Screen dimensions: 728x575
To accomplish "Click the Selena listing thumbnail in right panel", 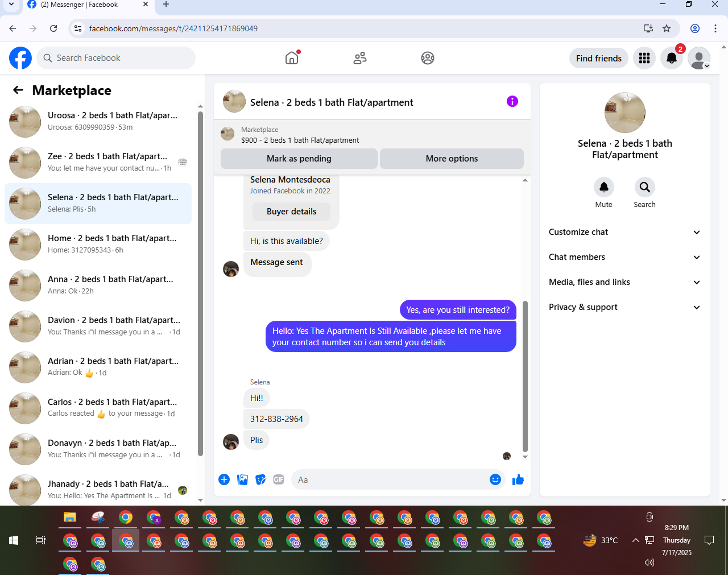I will [625, 113].
